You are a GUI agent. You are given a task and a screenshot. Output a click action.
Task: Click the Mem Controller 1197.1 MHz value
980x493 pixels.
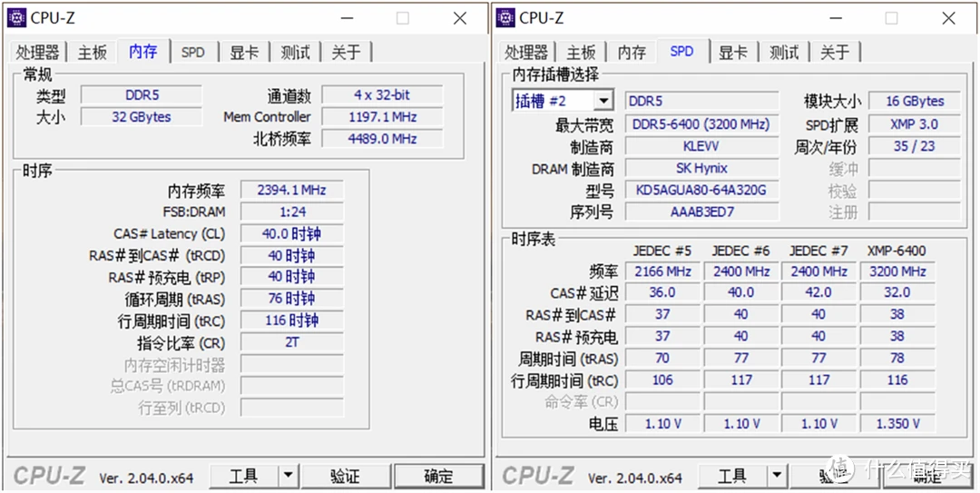coord(382,117)
